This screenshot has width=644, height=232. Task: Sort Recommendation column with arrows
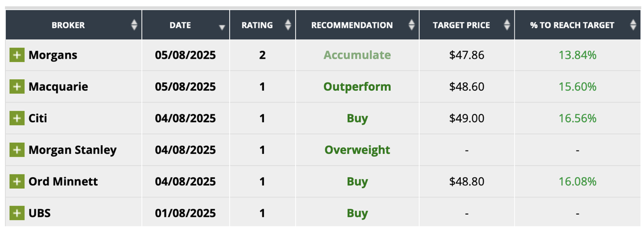pos(411,25)
